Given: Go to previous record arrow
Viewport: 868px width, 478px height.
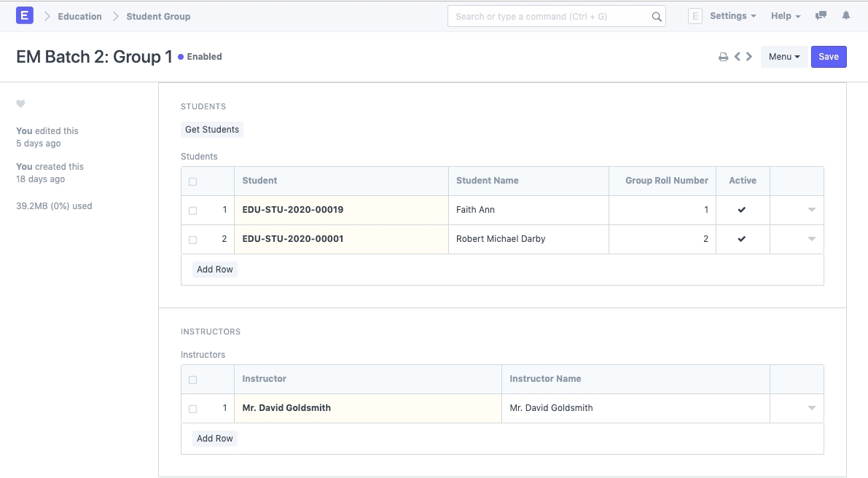Looking at the screenshot, I should pyautogui.click(x=738, y=57).
